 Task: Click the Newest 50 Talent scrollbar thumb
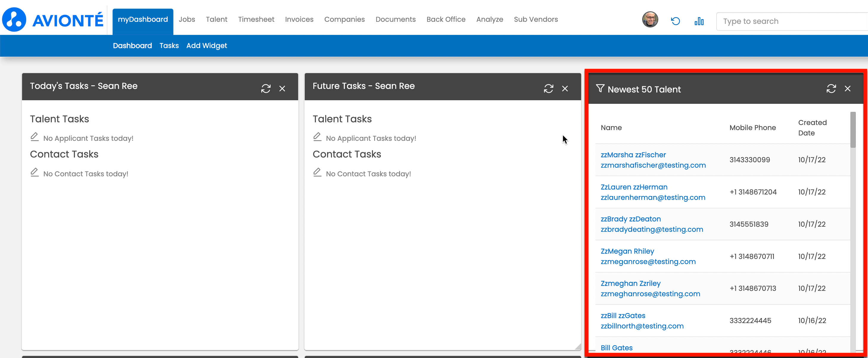click(853, 130)
